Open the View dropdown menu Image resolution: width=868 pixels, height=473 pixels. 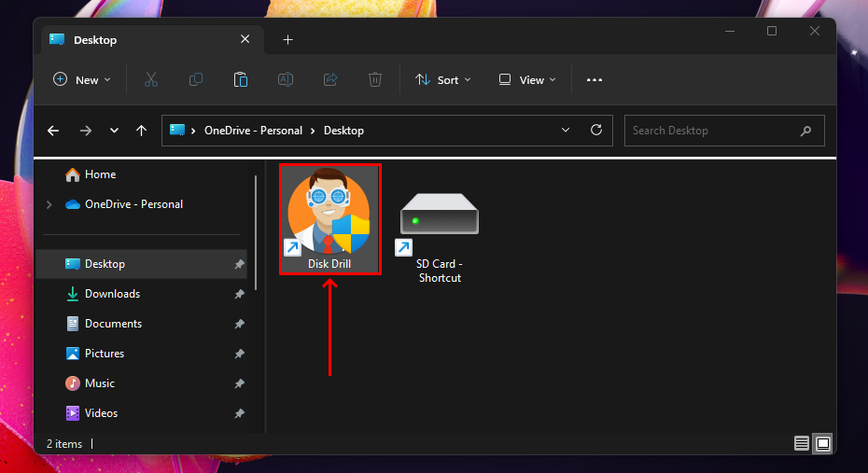527,79
